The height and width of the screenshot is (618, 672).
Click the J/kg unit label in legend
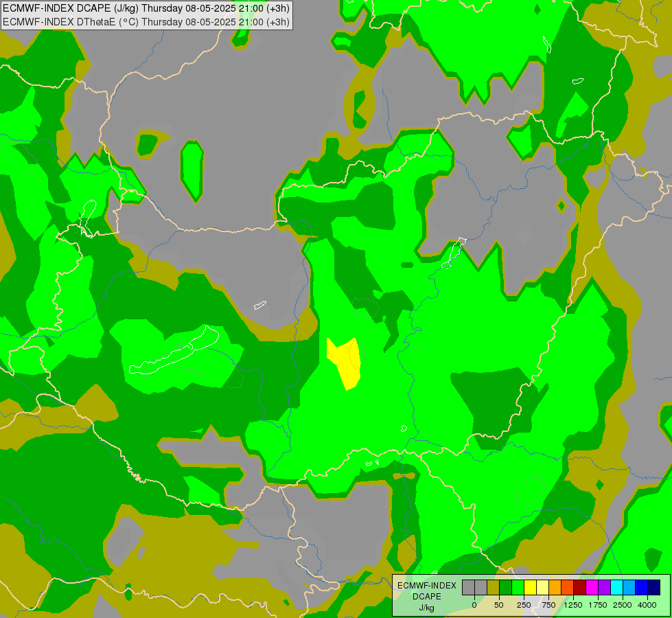(426, 608)
